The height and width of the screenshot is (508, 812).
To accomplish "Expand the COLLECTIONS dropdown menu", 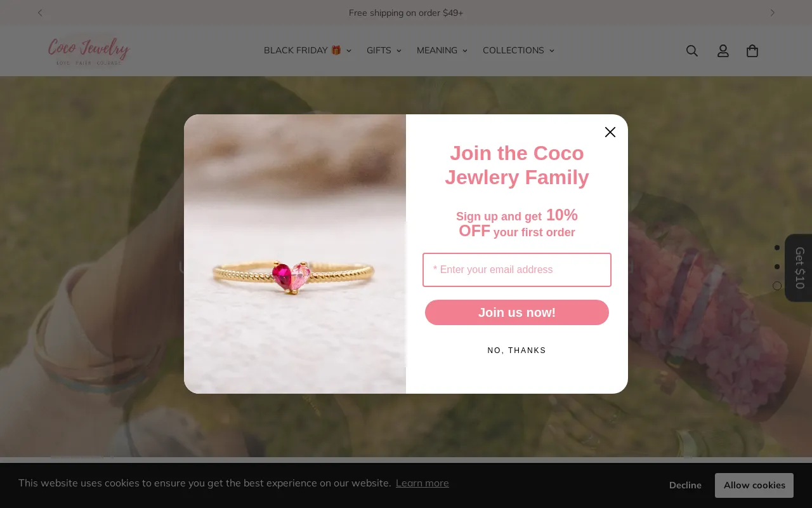I will 513,50.
